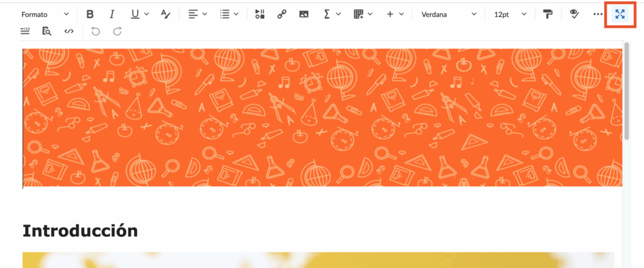Toggle underline formatting

[135, 14]
